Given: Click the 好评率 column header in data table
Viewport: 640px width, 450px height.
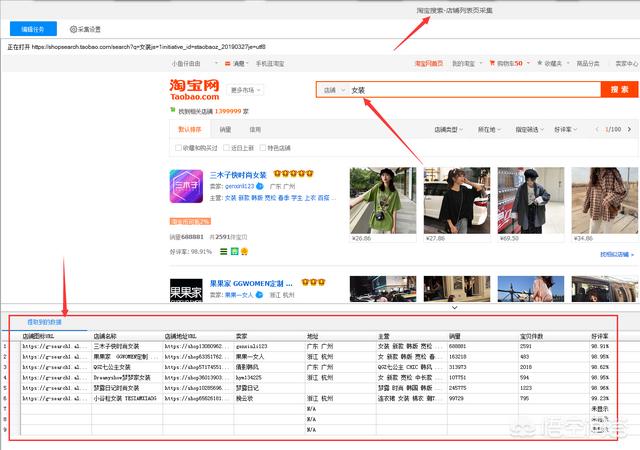Looking at the screenshot, I should 602,336.
